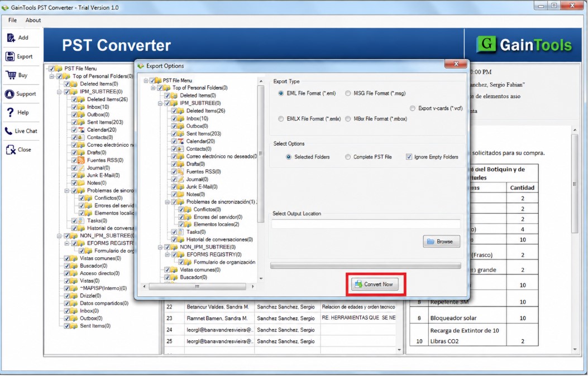This screenshot has height=376, width=588.
Task: Select Elementos locales(2) in dialog tree
Action: pos(216,224)
